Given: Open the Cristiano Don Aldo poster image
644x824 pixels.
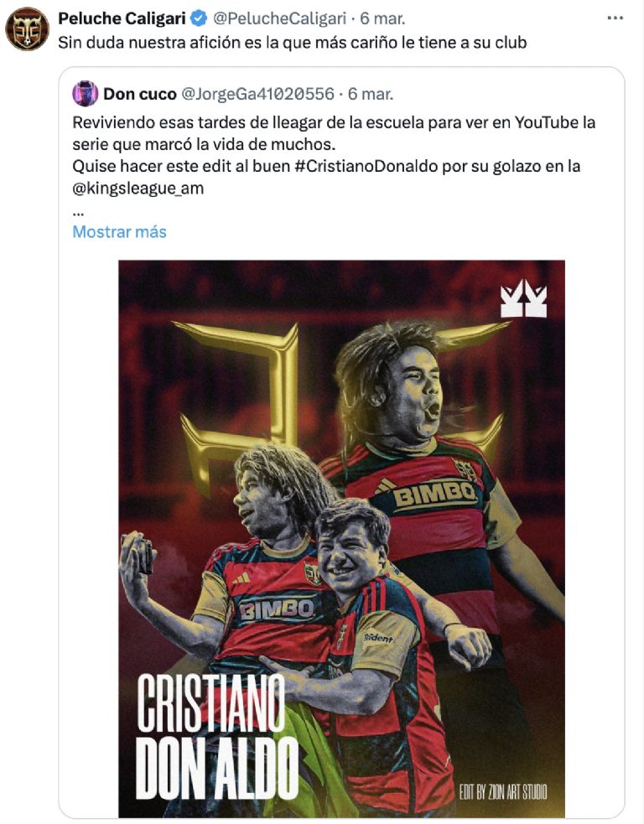Looking at the screenshot, I should (342, 539).
